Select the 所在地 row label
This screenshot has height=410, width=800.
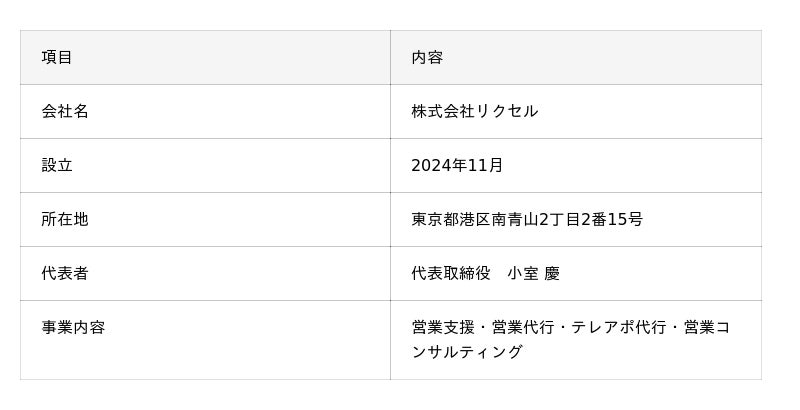65,219
